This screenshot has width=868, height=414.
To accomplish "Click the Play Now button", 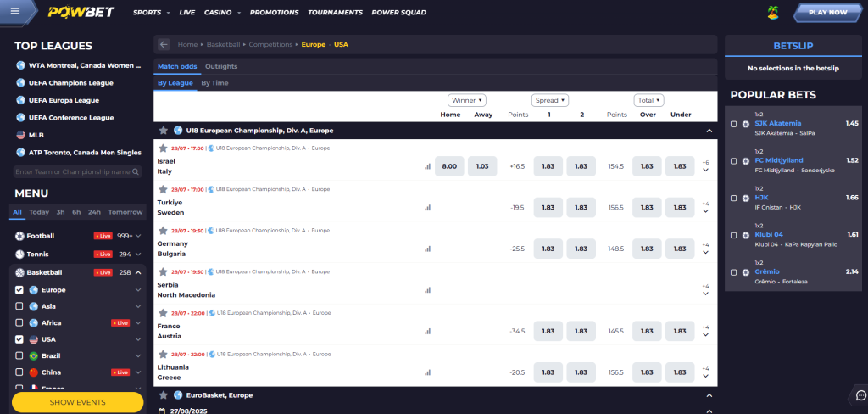I will click(x=827, y=12).
